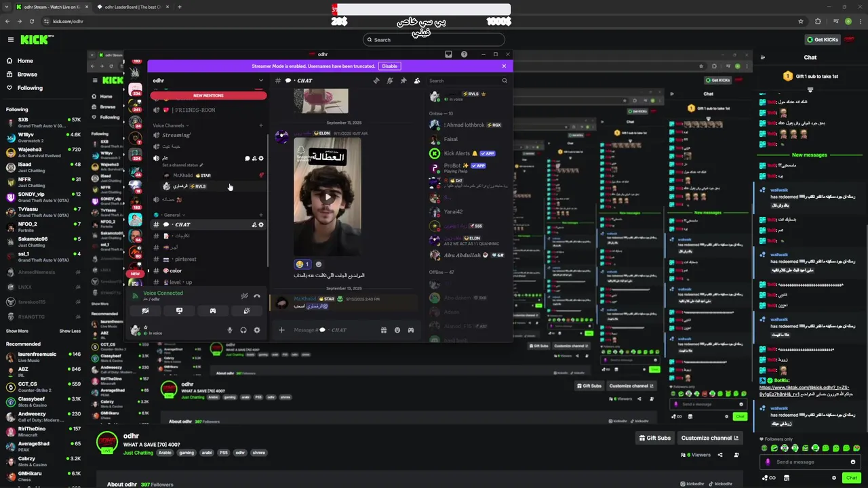
Task: Open the Discord help icon
Action: [465, 54]
